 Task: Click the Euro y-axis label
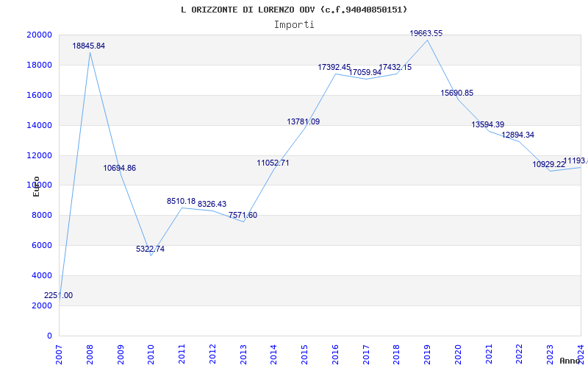click(36, 187)
